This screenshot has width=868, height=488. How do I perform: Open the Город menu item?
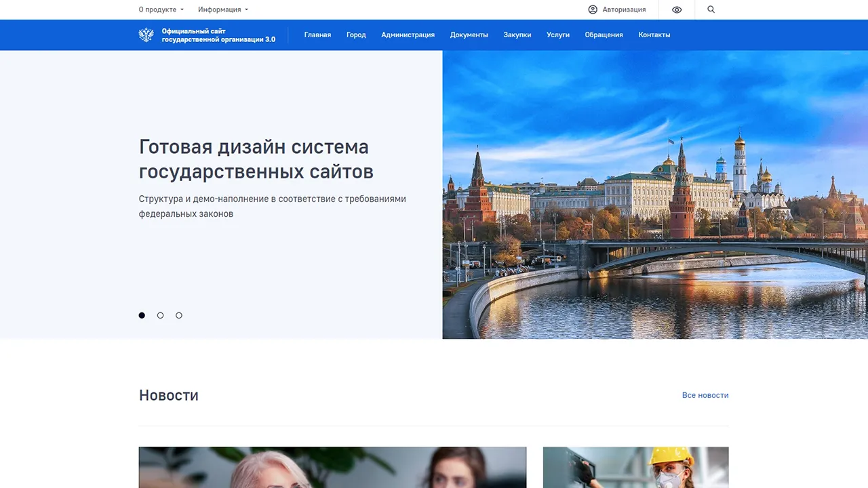click(356, 35)
